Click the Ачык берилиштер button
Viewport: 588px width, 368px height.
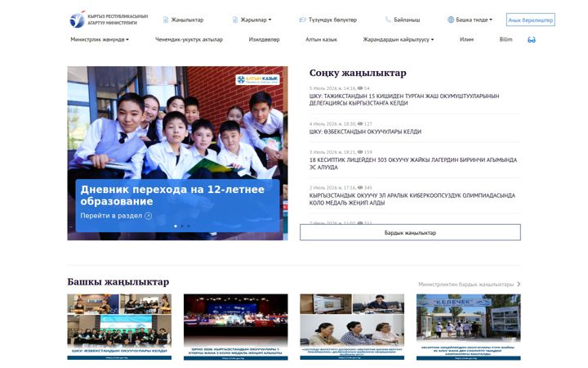pyautogui.click(x=530, y=20)
